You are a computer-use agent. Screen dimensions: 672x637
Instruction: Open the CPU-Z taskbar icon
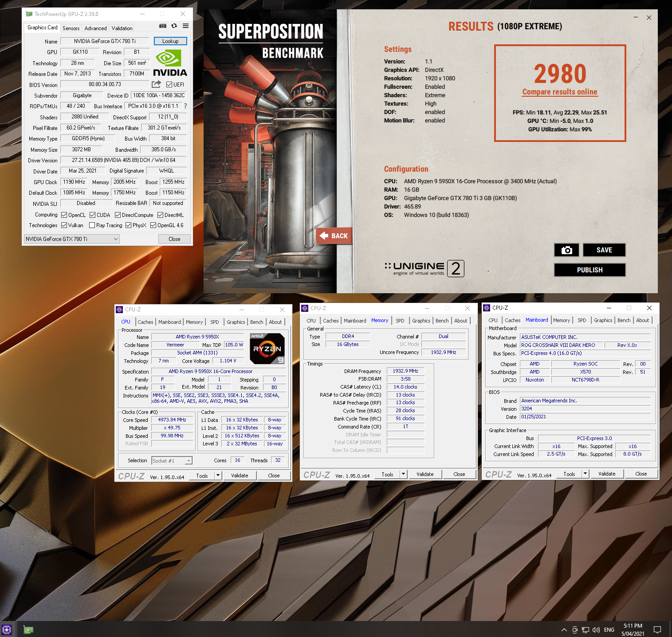tap(7, 629)
